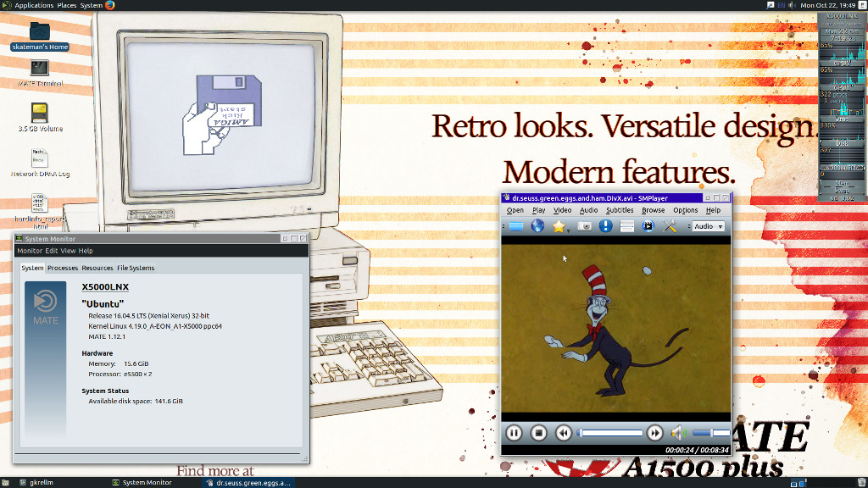The height and width of the screenshot is (488, 868).
Task: Click the 'MATE 1.12.1' version text
Action: tap(107, 336)
